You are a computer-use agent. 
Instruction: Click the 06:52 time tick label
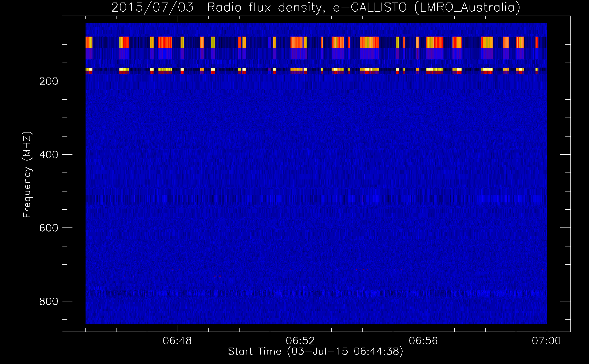click(x=300, y=341)
